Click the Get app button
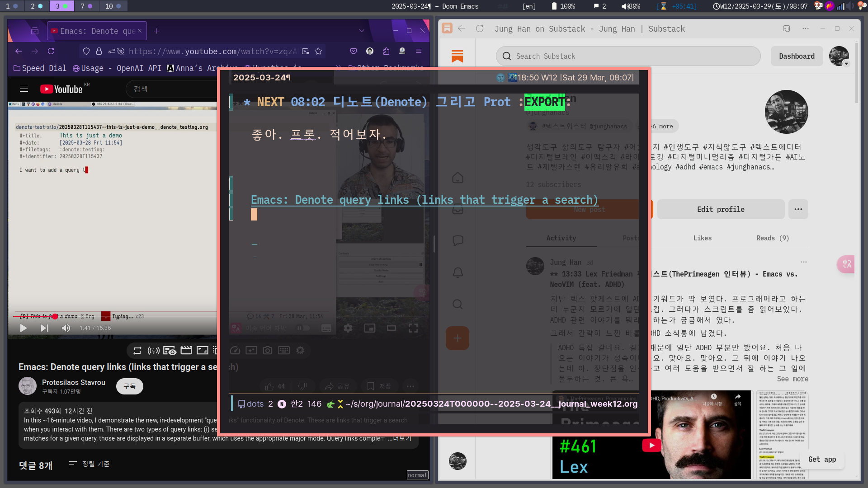868x488 pixels. (822, 459)
